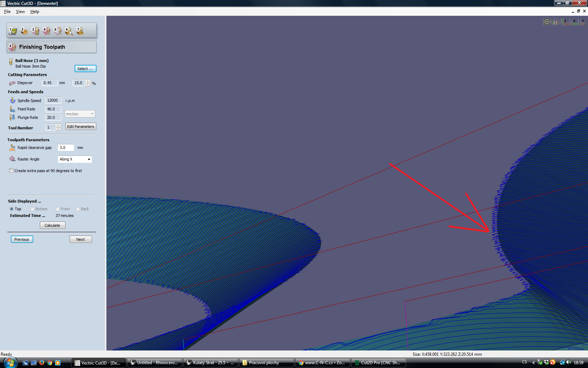Open step 7 save toolpaths icon

coord(80,31)
